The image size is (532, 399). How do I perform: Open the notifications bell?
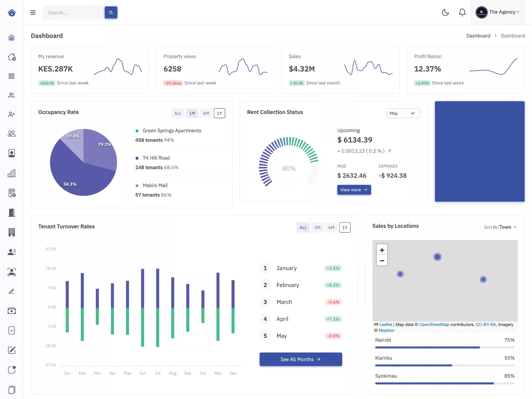[x=462, y=13]
